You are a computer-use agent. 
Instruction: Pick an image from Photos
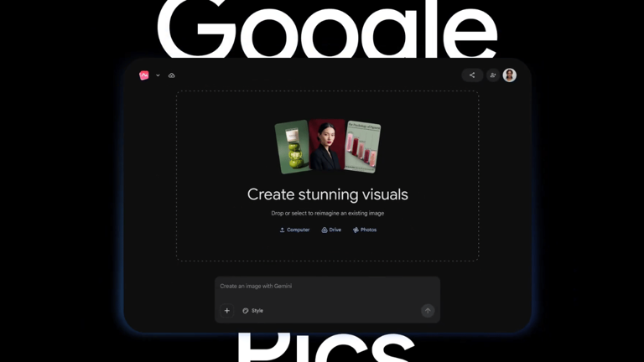tap(365, 230)
